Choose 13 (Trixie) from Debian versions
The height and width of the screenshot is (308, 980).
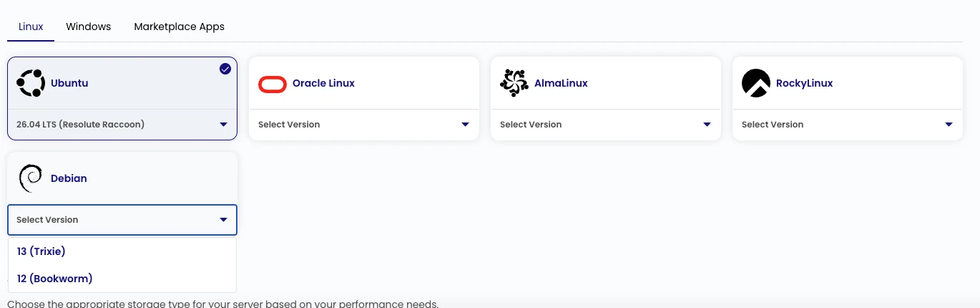122,251
